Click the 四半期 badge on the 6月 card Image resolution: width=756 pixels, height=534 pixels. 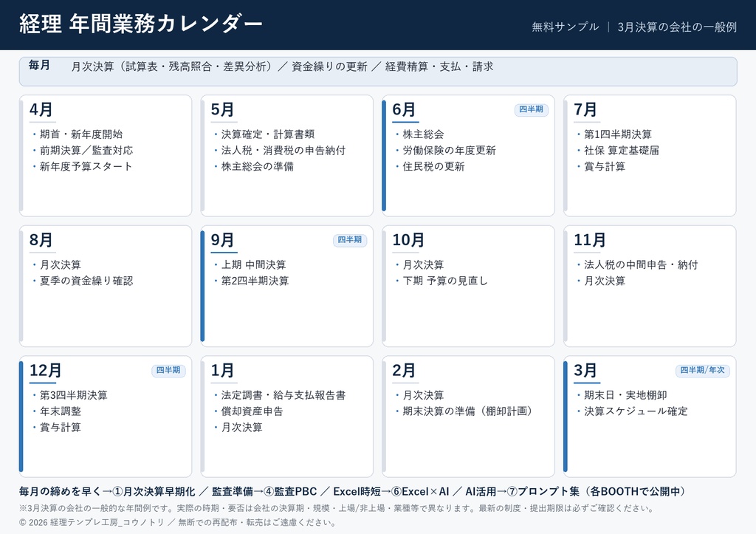tap(531, 109)
